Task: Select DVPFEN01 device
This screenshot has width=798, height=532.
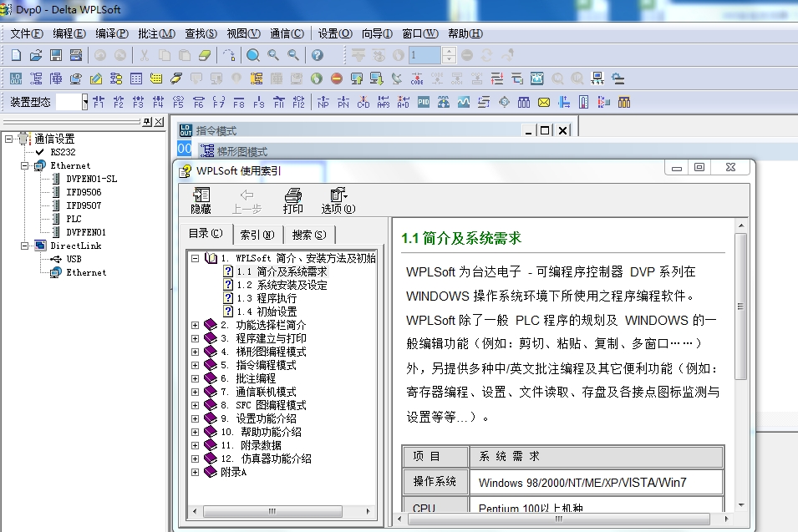Action: tap(86, 232)
